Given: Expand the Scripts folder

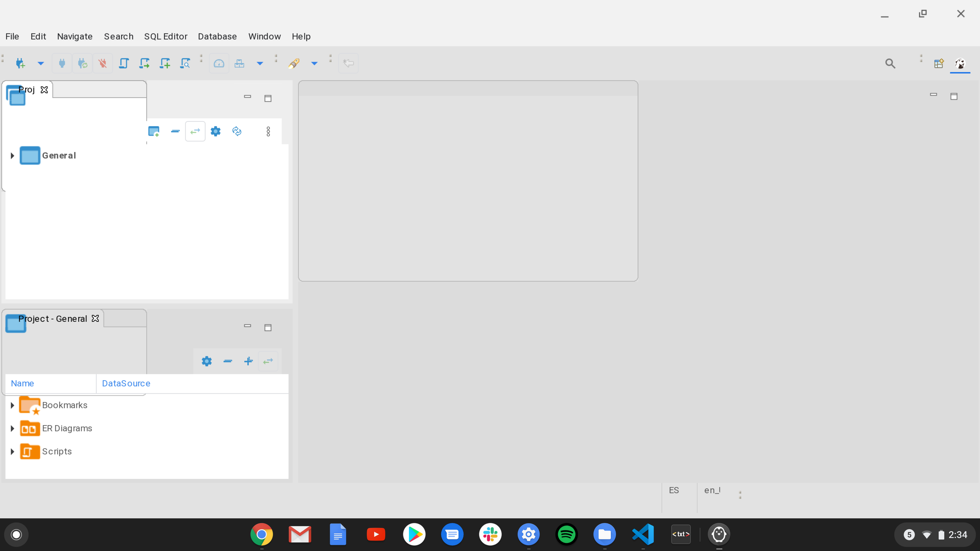Looking at the screenshot, I should pos(12,452).
